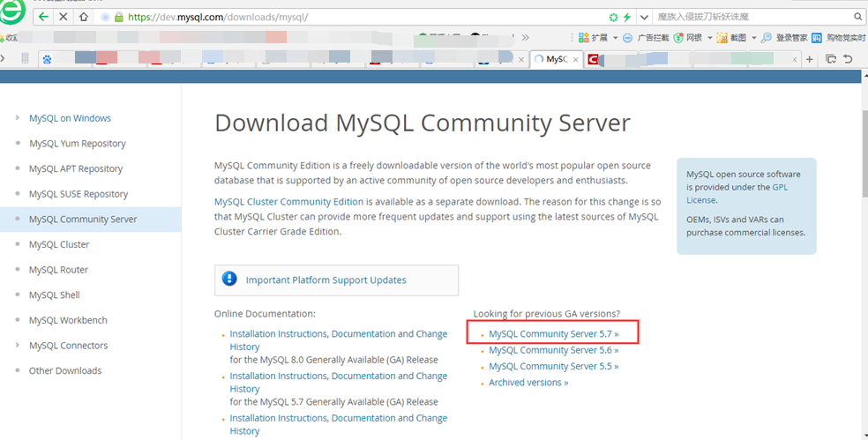The width and height of the screenshot is (868, 440).
Task: Expand the 网银 dropdown arrow
Action: (710, 38)
